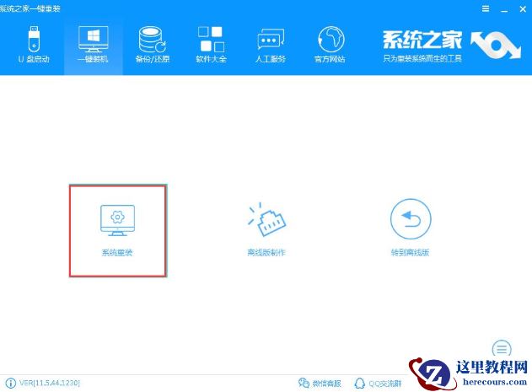Screen dimensions: 532x392
Task: Click the version info icon
Action: pyautogui.click(x=10, y=384)
